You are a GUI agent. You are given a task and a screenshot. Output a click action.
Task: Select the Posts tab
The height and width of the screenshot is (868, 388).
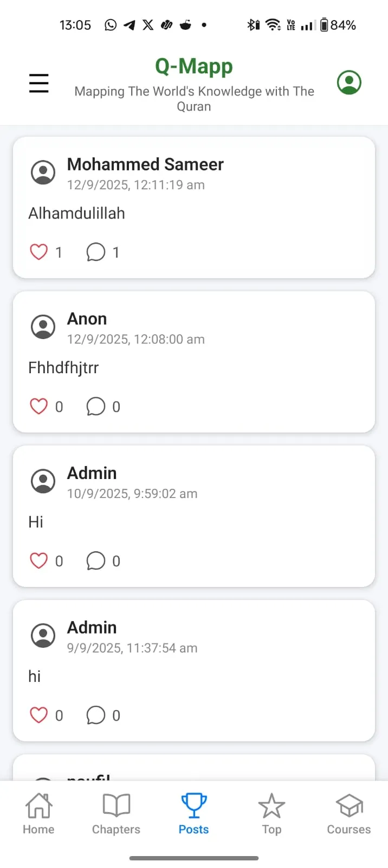[193, 813]
